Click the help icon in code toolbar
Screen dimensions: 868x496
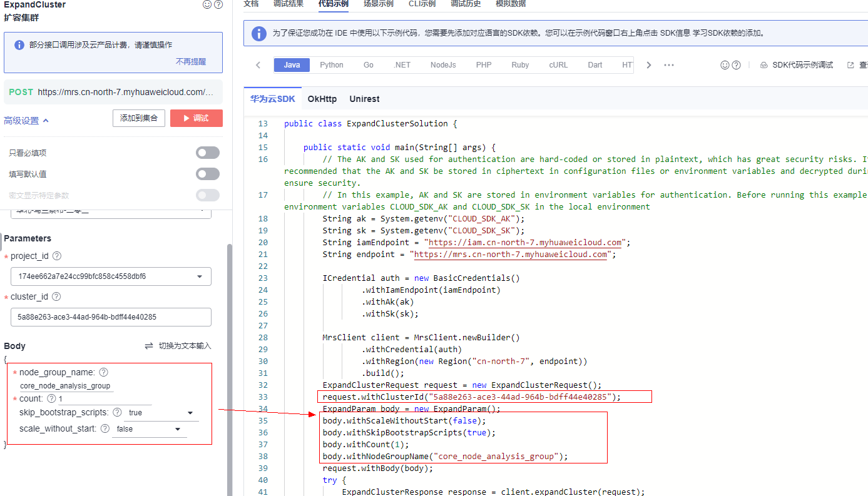click(x=737, y=65)
